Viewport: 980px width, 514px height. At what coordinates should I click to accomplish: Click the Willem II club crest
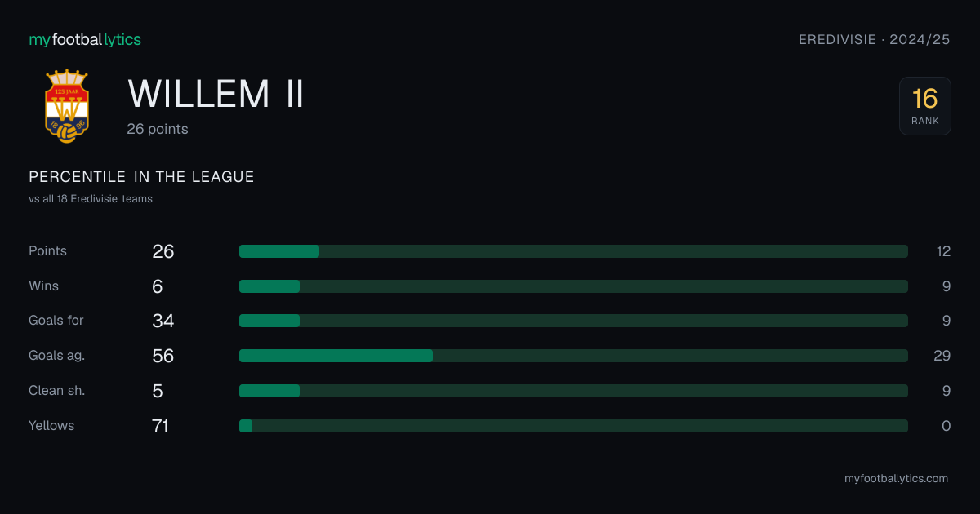[67, 106]
